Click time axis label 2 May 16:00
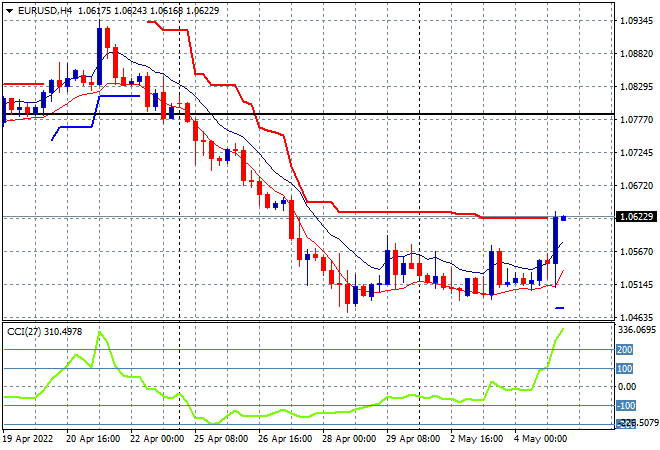The height and width of the screenshot is (450, 660). pos(476,439)
